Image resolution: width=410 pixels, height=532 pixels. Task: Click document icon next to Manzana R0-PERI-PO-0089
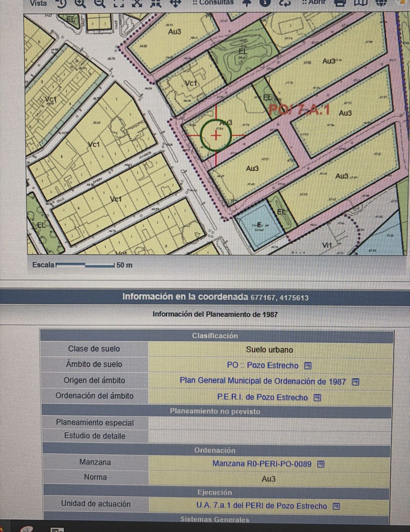321,464
